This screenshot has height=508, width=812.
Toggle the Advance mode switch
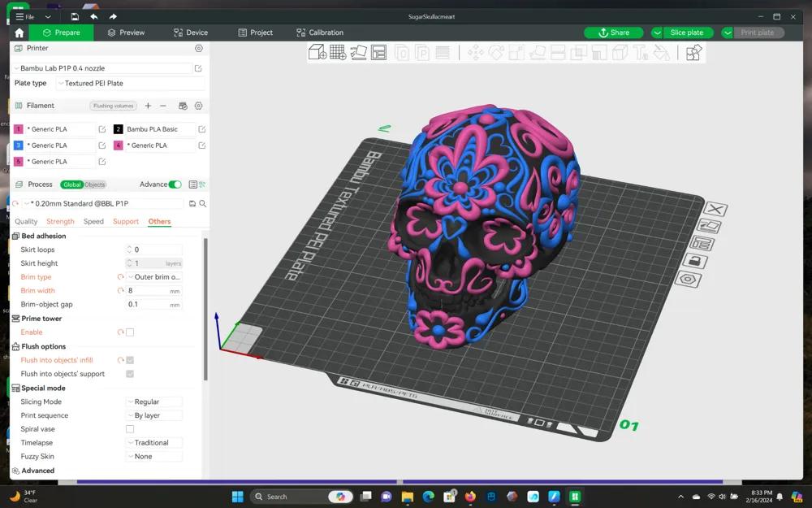click(175, 185)
